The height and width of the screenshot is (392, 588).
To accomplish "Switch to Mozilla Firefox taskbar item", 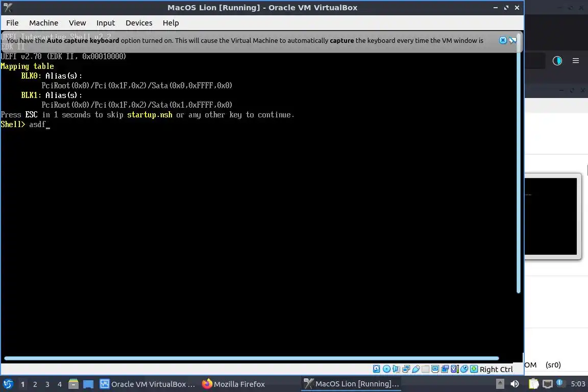I will (233, 384).
